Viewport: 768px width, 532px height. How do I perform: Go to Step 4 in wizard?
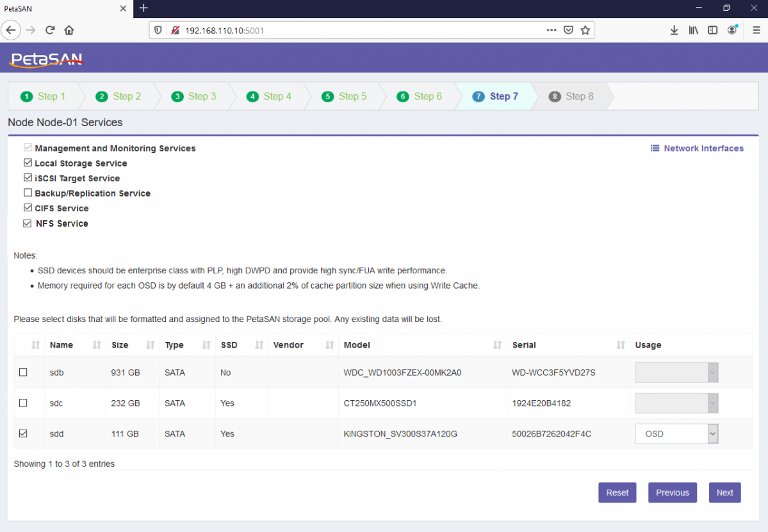coord(269,97)
